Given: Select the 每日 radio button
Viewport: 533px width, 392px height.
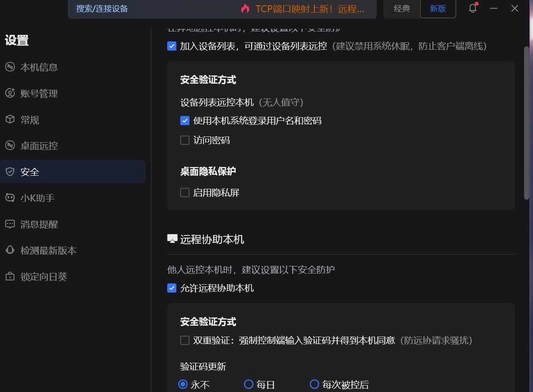Looking at the screenshot, I should [x=248, y=384].
